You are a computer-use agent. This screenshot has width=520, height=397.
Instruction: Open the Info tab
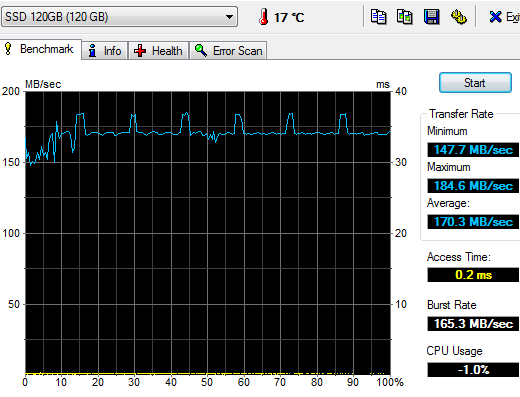coord(105,51)
